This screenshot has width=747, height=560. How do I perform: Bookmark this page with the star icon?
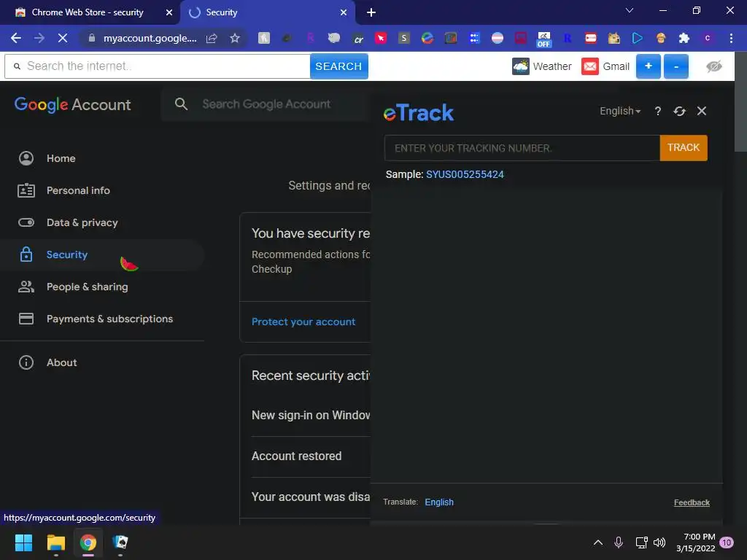[235, 38]
